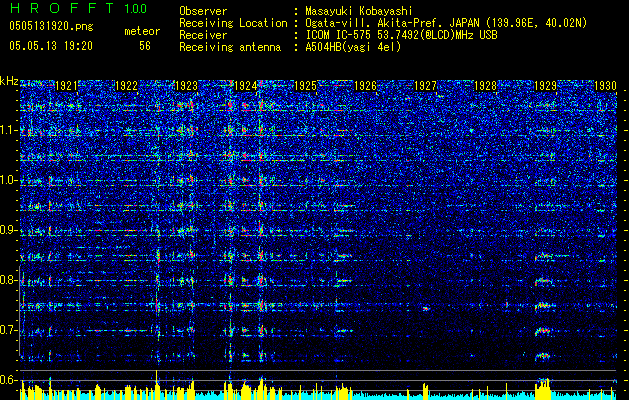Viewport: 629px width, 400px height.
Task: Click the 1926 time marker
Action: click(x=365, y=85)
